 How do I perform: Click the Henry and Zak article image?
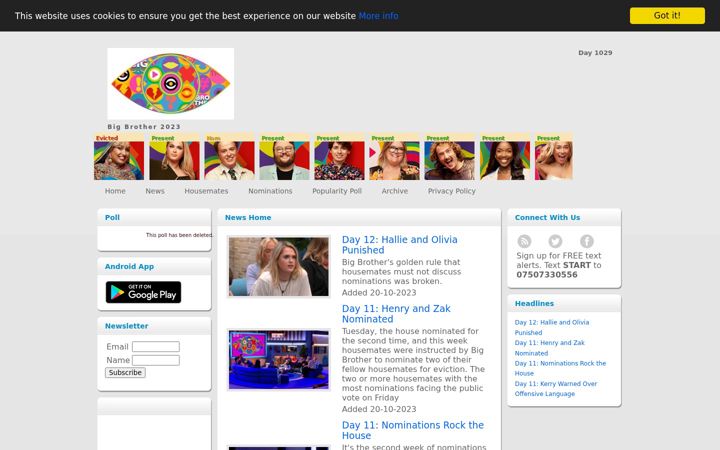pyautogui.click(x=279, y=360)
